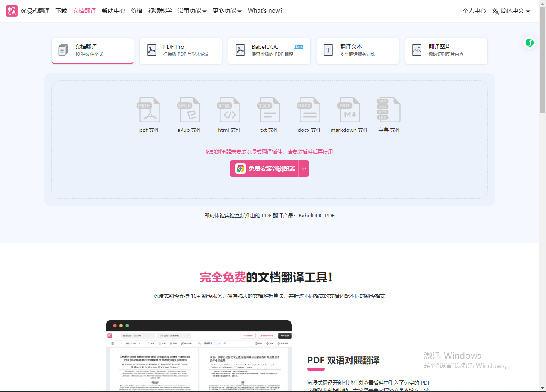This screenshot has width=546, height=392.
Task: Click the scrollbar up arrow
Action: (542, 3)
